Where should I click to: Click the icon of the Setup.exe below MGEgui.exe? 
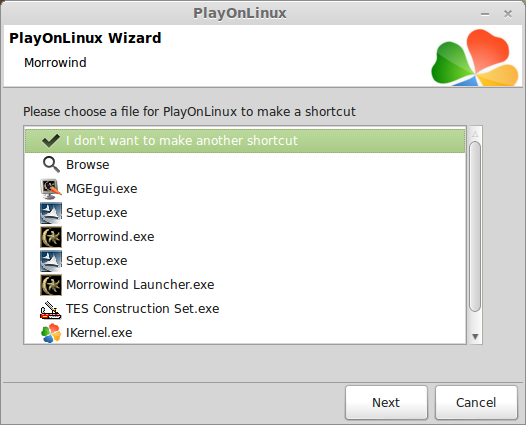click(x=51, y=213)
